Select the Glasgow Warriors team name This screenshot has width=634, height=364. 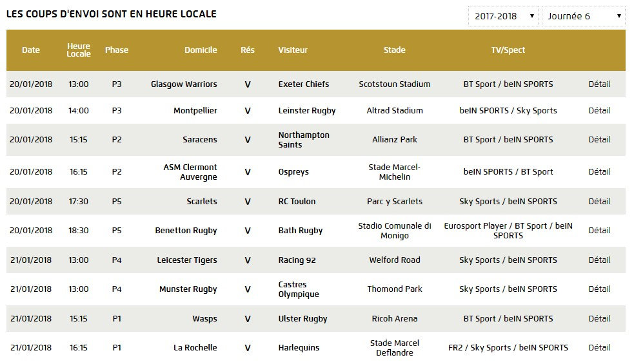(x=184, y=84)
